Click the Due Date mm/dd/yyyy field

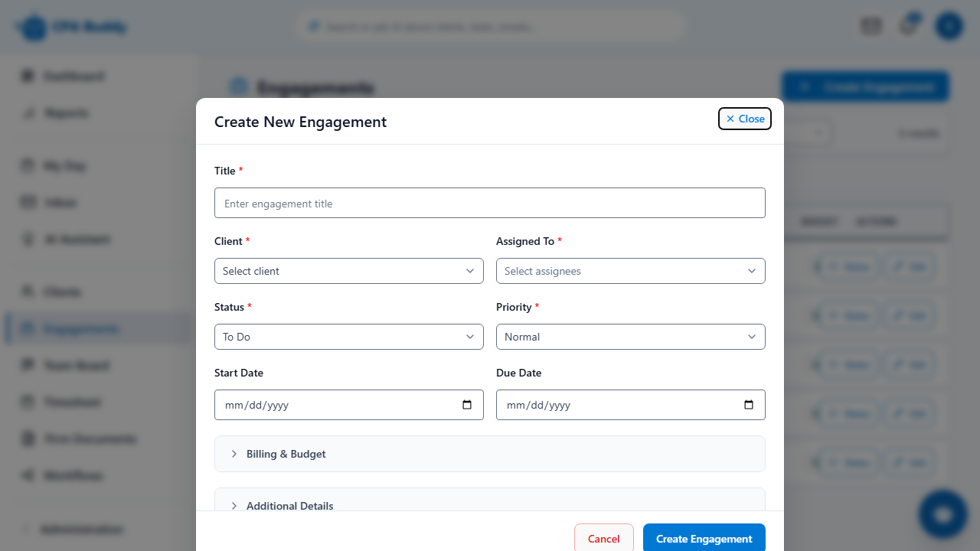pyautogui.click(x=631, y=405)
